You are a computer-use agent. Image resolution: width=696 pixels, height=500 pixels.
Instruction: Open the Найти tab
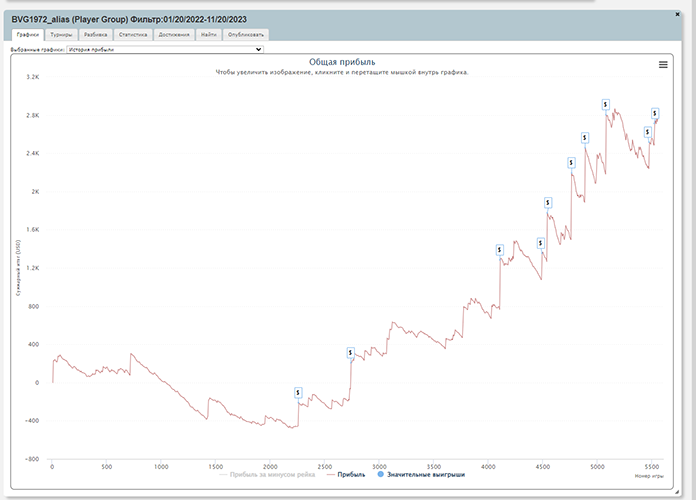click(x=209, y=35)
